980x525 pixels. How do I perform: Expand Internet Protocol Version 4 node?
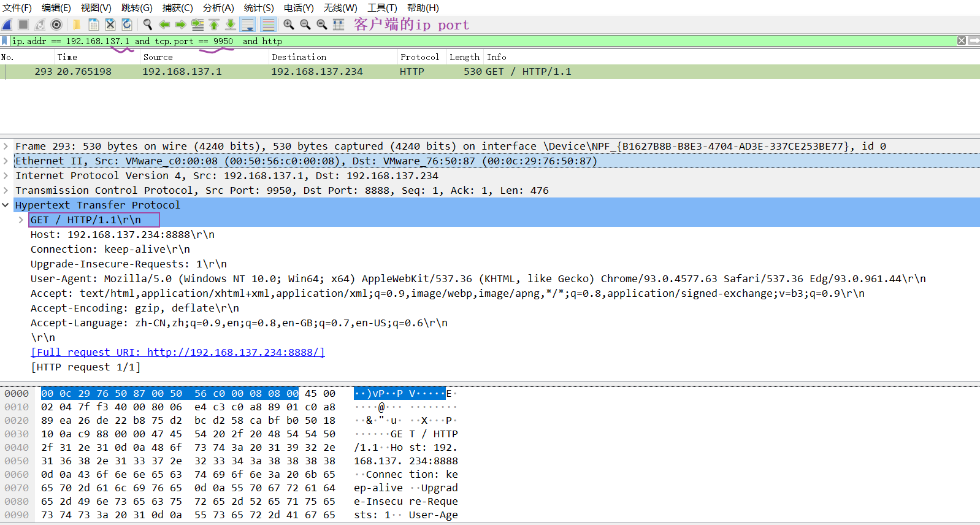pyautogui.click(x=6, y=175)
